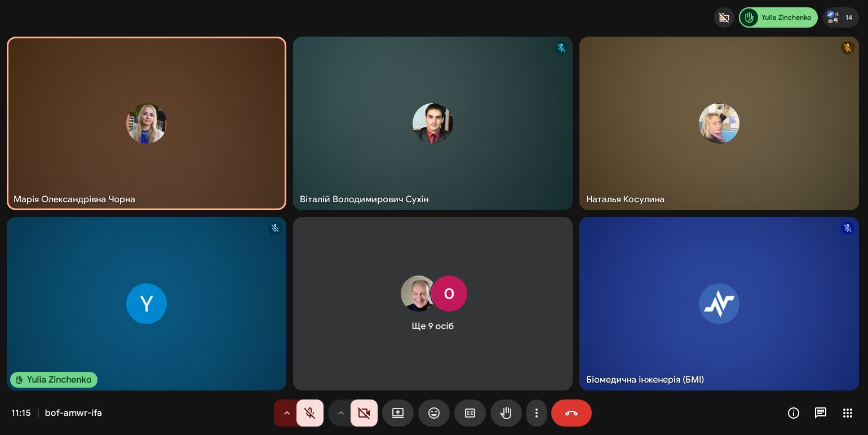868x435 pixels.
Task: Click the Yulia Zinchenko raised hand pill at top
Action: [778, 17]
